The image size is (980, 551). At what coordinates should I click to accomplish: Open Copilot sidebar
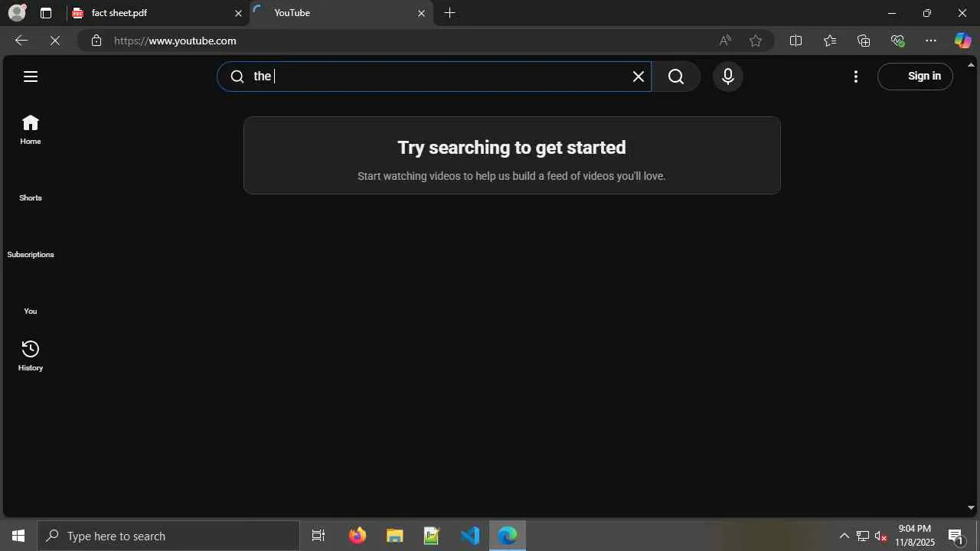962,41
